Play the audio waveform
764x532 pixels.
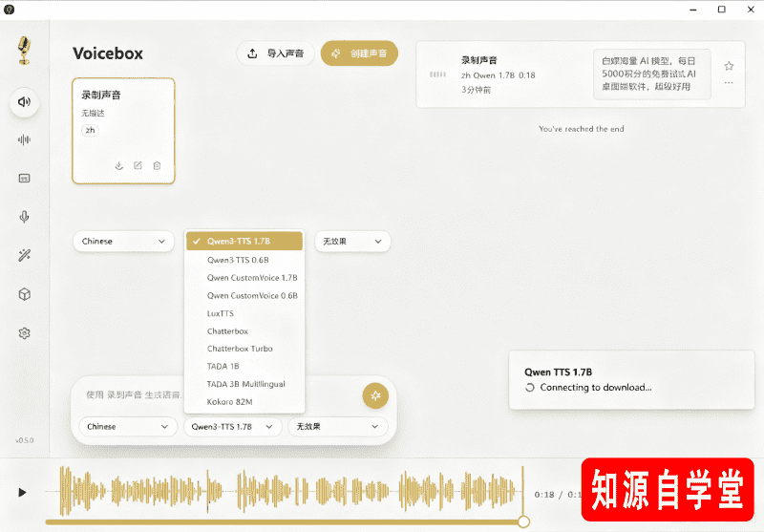(x=22, y=492)
